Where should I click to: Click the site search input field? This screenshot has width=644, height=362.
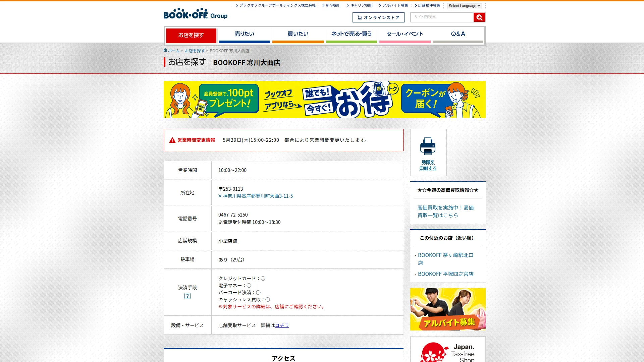(x=442, y=17)
